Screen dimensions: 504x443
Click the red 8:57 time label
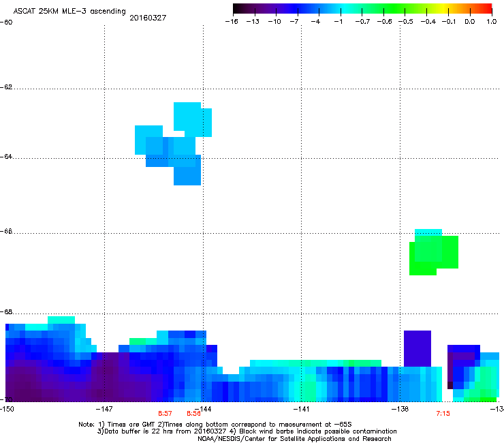[165, 414]
